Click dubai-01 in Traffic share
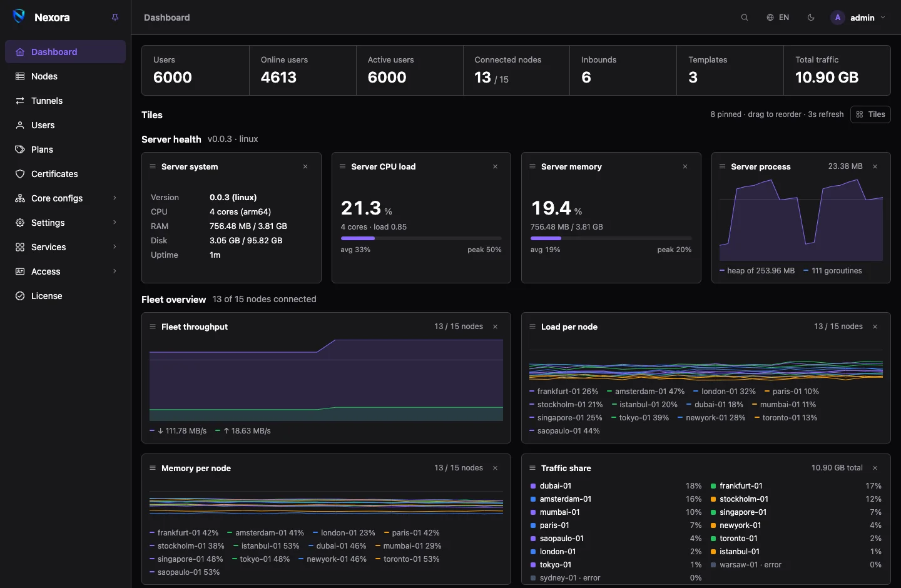The width and height of the screenshot is (901, 588). tap(556, 486)
